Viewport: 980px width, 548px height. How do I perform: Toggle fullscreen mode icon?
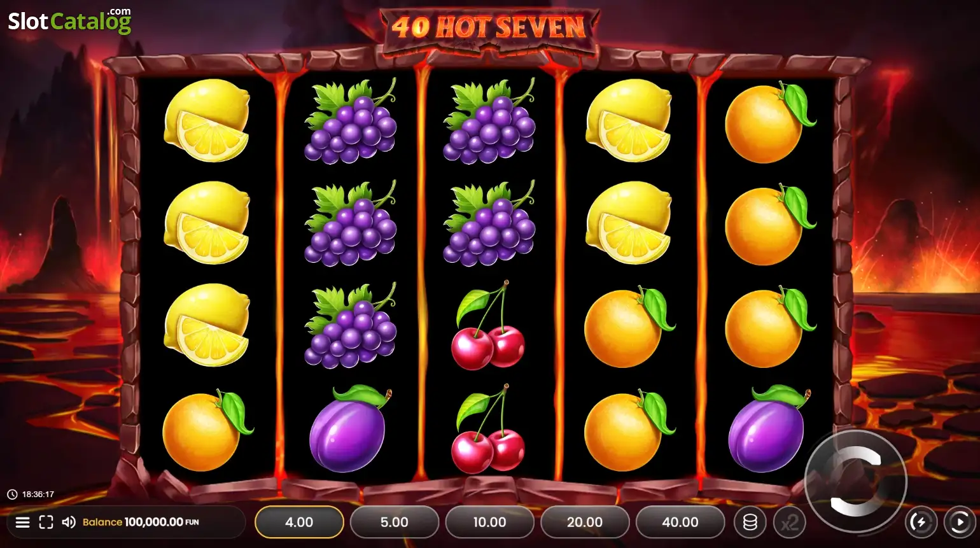(46, 523)
